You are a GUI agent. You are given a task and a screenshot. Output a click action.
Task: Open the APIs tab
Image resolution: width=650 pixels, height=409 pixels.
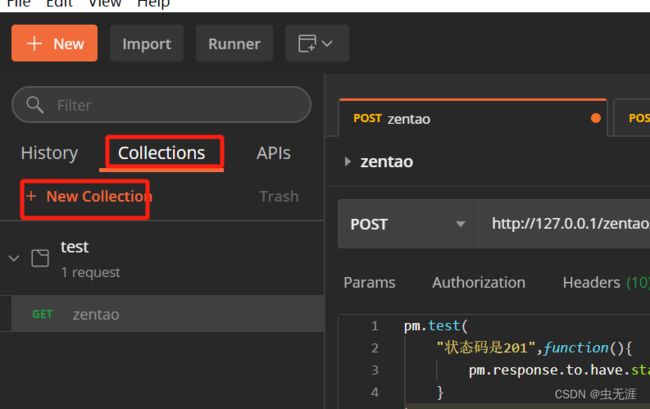pos(273,153)
